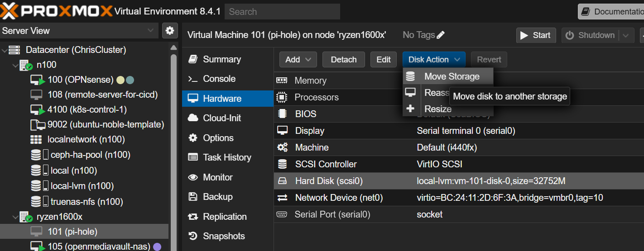Open the Cloud-Init tab
This screenshot has width=644, height=251.
228,118
